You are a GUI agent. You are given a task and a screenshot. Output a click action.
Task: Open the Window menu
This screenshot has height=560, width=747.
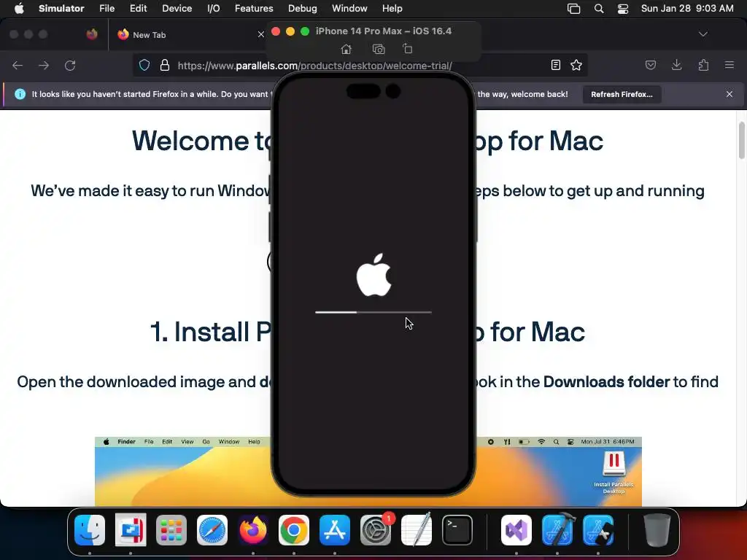point(349,9)
